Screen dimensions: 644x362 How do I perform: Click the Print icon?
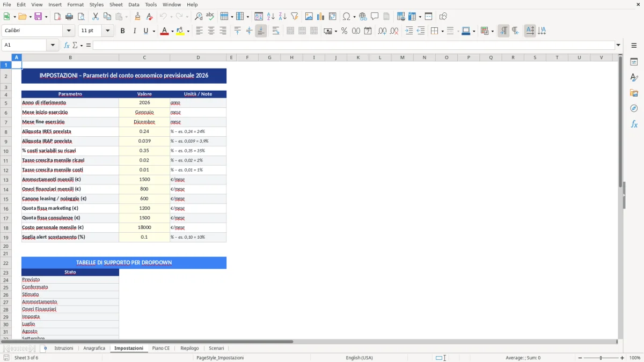tap(69, 17)
